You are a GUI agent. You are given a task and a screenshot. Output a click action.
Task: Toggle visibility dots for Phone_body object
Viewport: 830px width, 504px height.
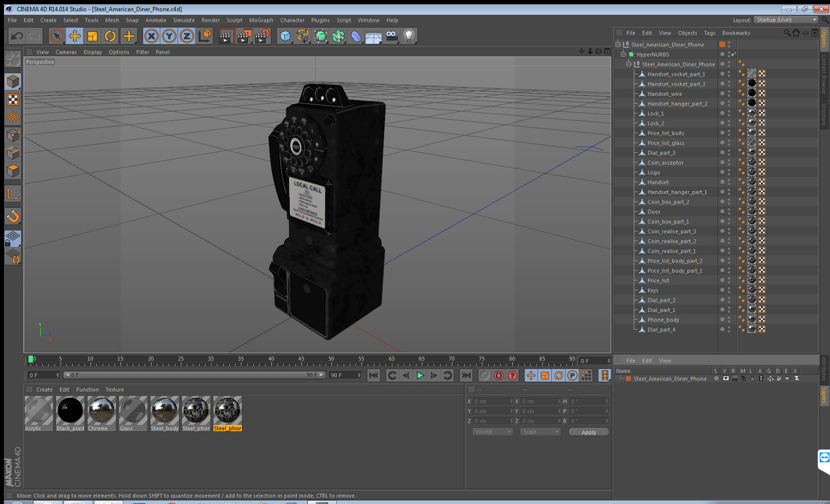[x=728, y=319]
